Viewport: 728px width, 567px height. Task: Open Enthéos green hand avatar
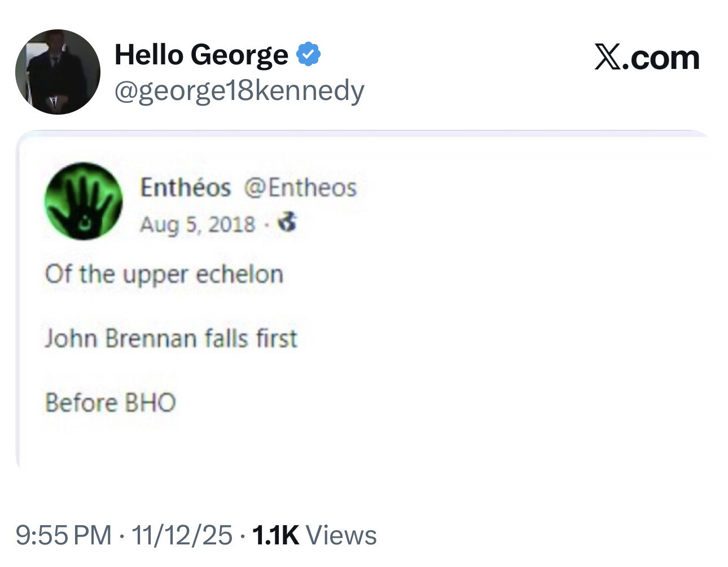(84, 201)
